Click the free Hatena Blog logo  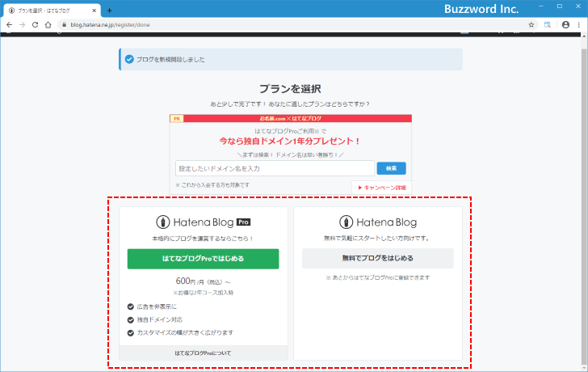point(378,222)
